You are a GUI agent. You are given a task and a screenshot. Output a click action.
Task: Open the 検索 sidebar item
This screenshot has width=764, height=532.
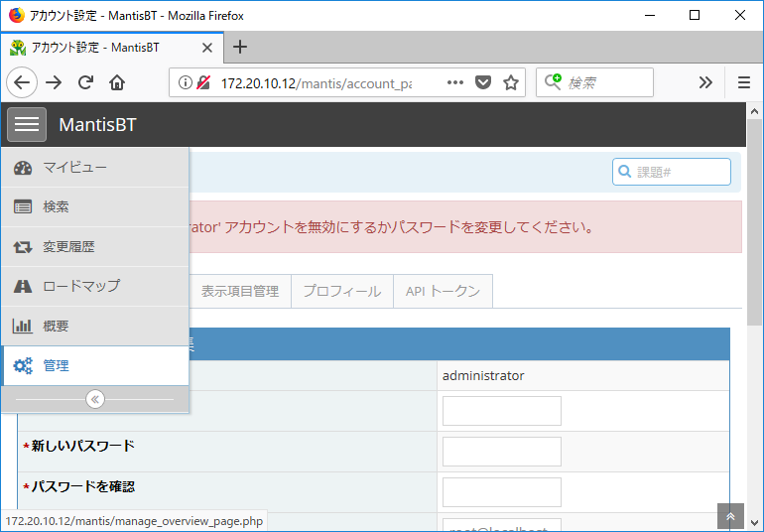tap(95, 206)
